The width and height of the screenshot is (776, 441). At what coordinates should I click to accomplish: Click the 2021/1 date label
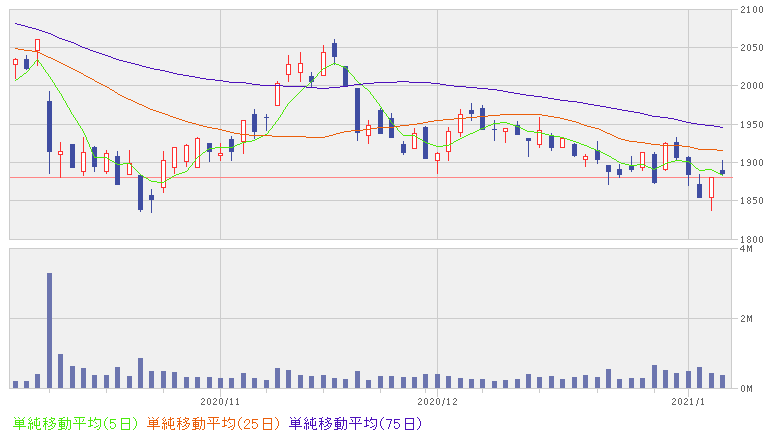tap(685, 400)
